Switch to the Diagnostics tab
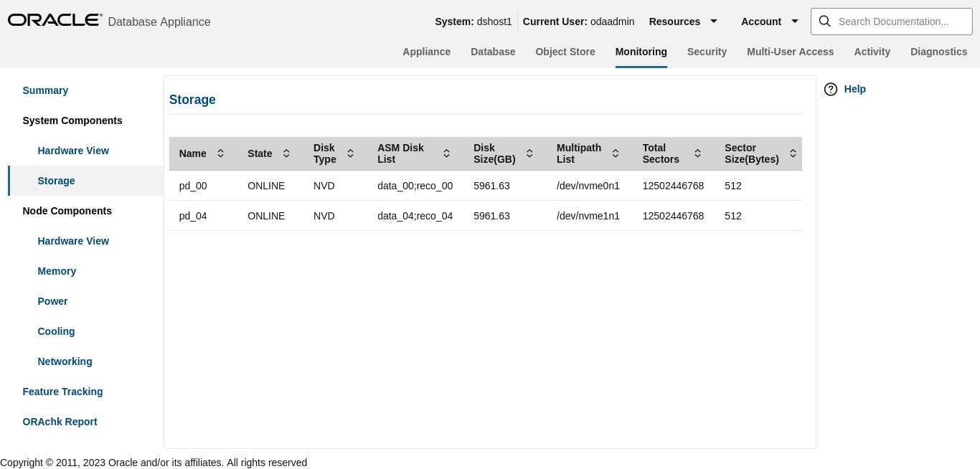This screenshot has width=980, height=469. coord(938,52)
